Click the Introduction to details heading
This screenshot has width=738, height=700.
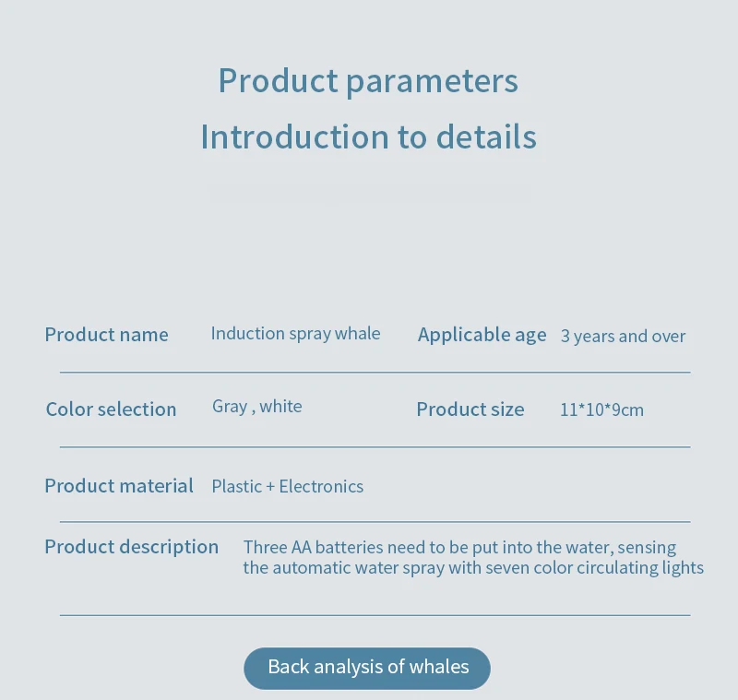pyautogui.click(x=368, y=136)
